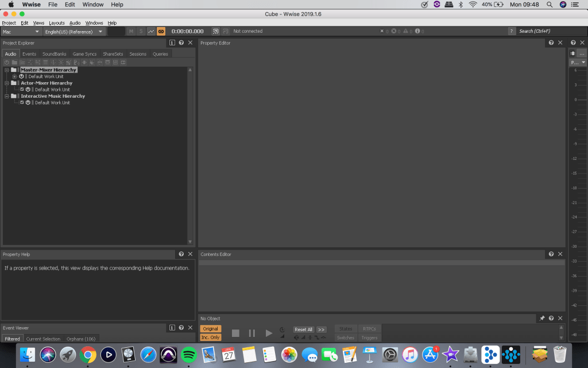Switch to the SoundBanks tab
Image resolution: width=588 pixels, height=368 pixels.
(x=55, y=54)
